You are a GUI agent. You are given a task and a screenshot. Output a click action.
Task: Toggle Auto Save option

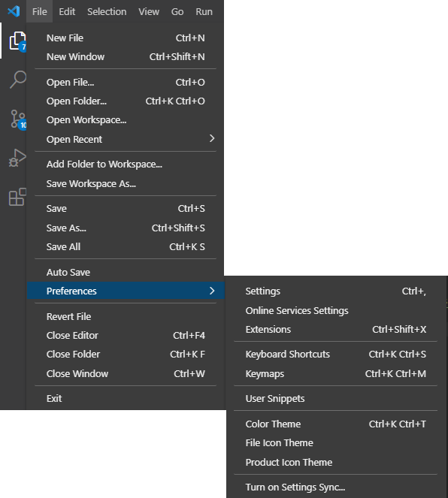(x=126, y=272)
